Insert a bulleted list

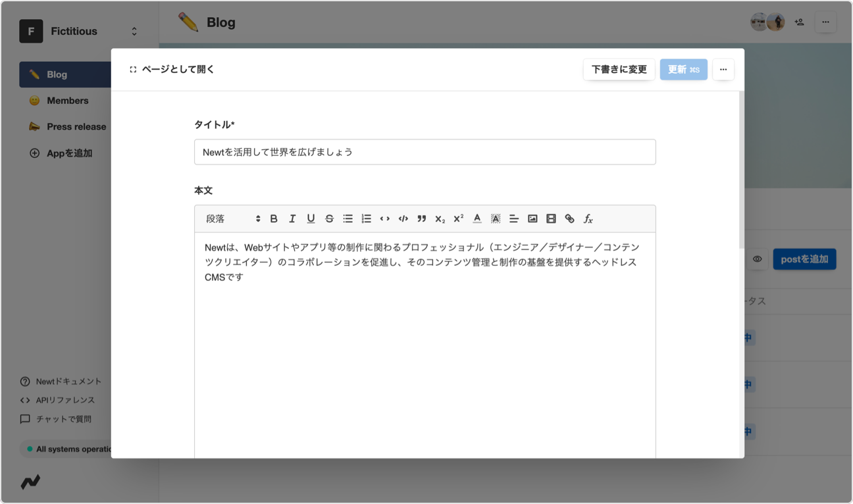click(348, 219)
